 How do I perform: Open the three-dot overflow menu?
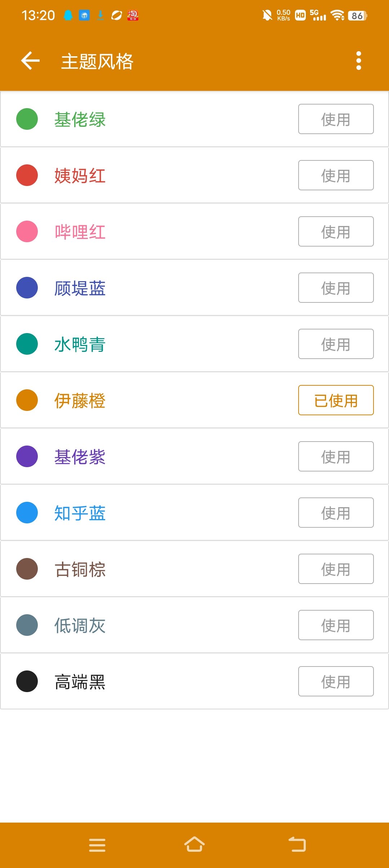[x=358, y=61]
